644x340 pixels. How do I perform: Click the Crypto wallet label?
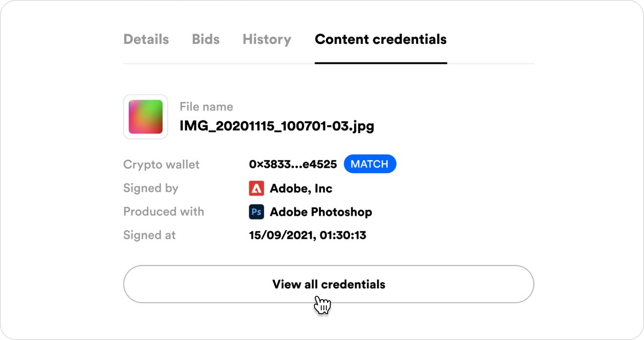(x=161, y=165)
